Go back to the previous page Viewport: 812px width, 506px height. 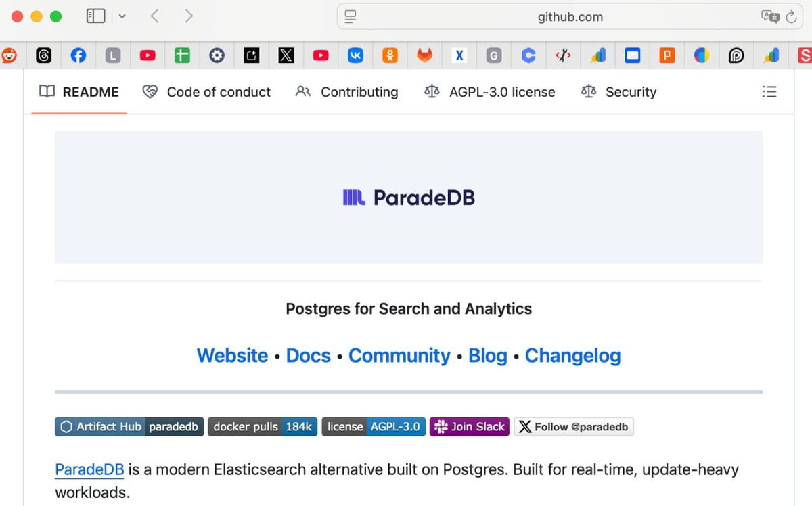click(155, 16)
